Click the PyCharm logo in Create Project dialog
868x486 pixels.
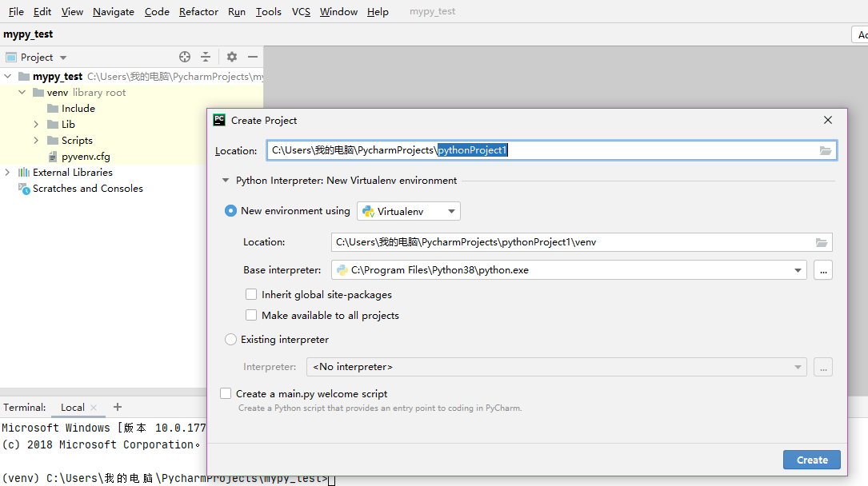[x=219, y=120]
